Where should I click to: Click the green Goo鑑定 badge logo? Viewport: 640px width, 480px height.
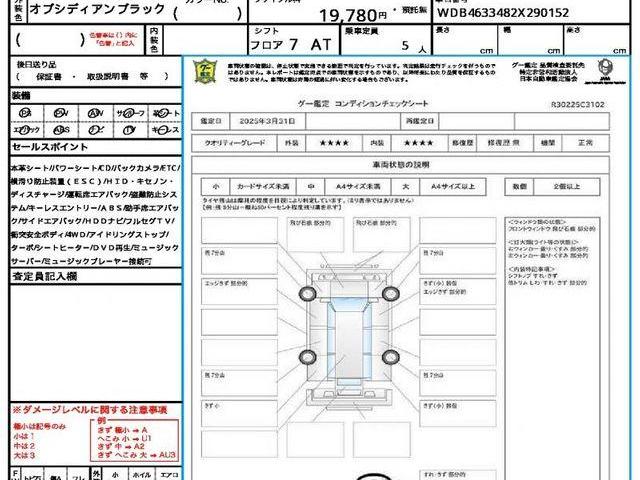(x=205, y=71)
